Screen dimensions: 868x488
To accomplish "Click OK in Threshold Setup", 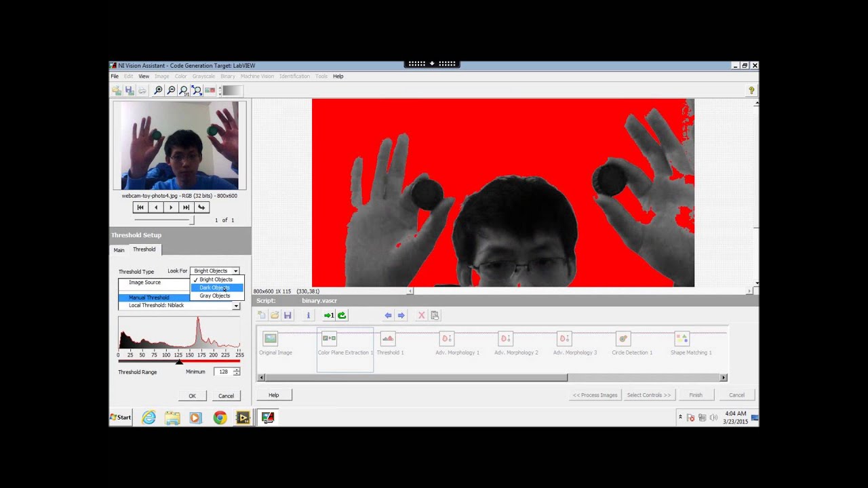I will 193,396.
